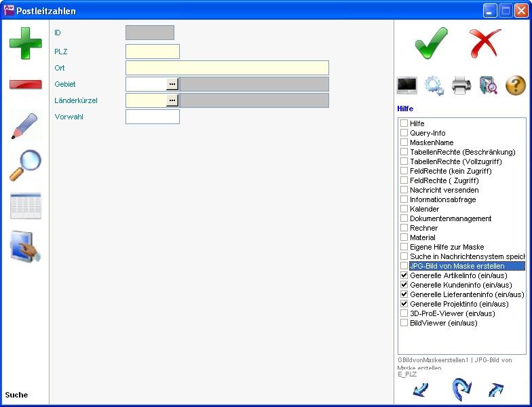Click into the PLZ input field
Screen dimensions: 532x407
click(153, 52)
